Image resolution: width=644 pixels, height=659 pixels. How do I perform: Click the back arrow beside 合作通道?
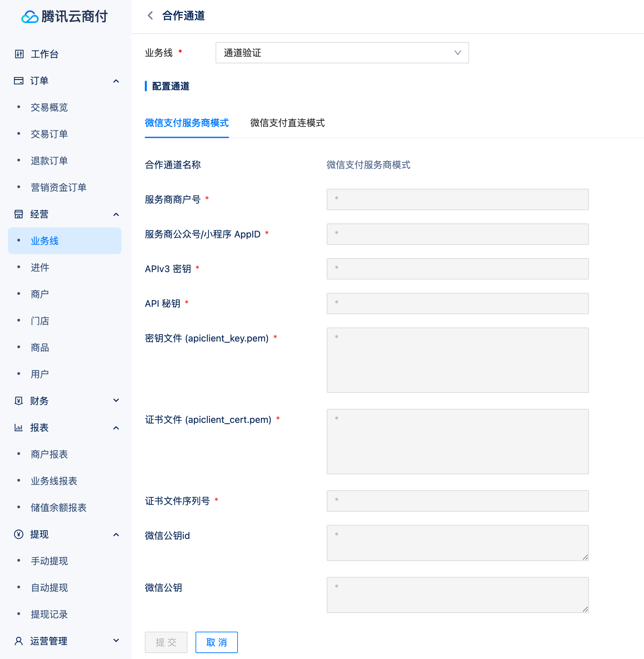point(150,16)
